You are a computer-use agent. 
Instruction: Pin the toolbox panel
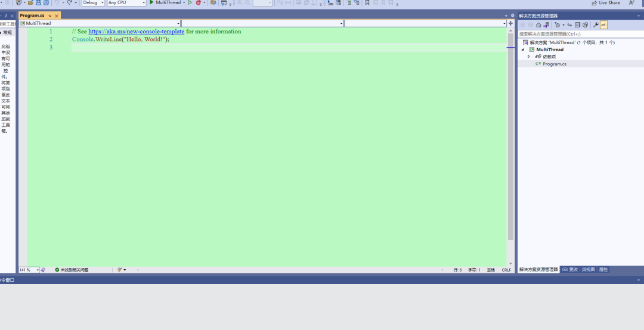point(5,15)
